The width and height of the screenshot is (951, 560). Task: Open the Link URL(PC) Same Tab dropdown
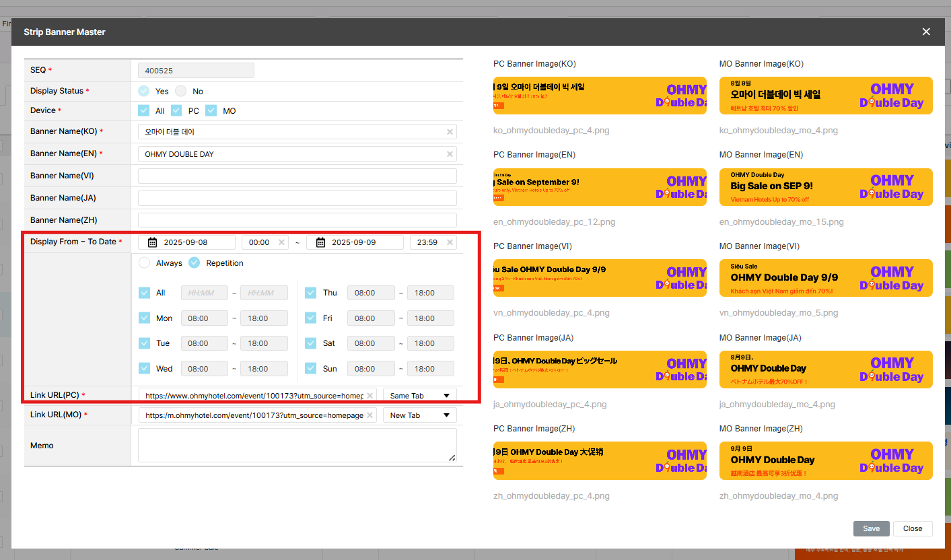419,396
